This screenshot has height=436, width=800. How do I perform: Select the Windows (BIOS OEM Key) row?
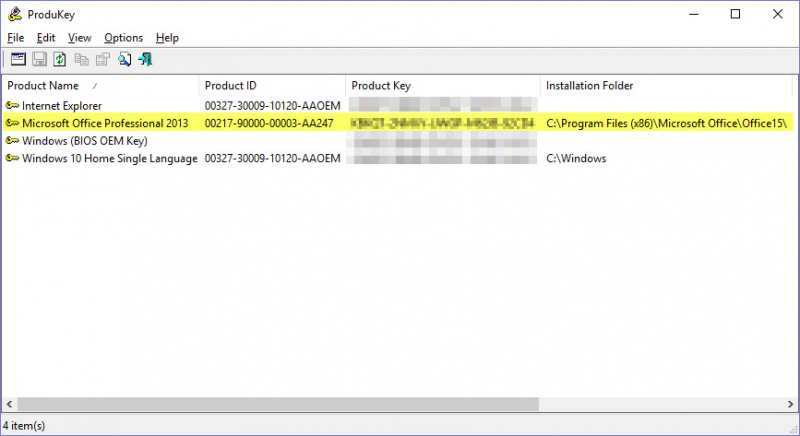click(398, 140)
